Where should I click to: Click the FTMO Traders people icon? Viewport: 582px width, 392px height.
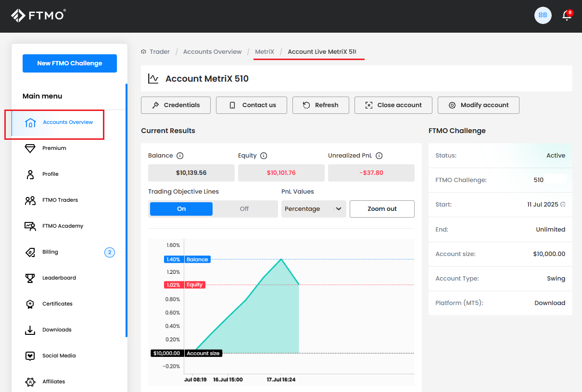(x=30, y=200)
